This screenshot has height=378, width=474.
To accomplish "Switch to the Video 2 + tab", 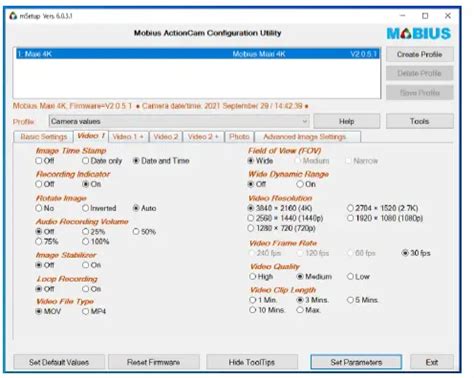I will coord(203,137).
